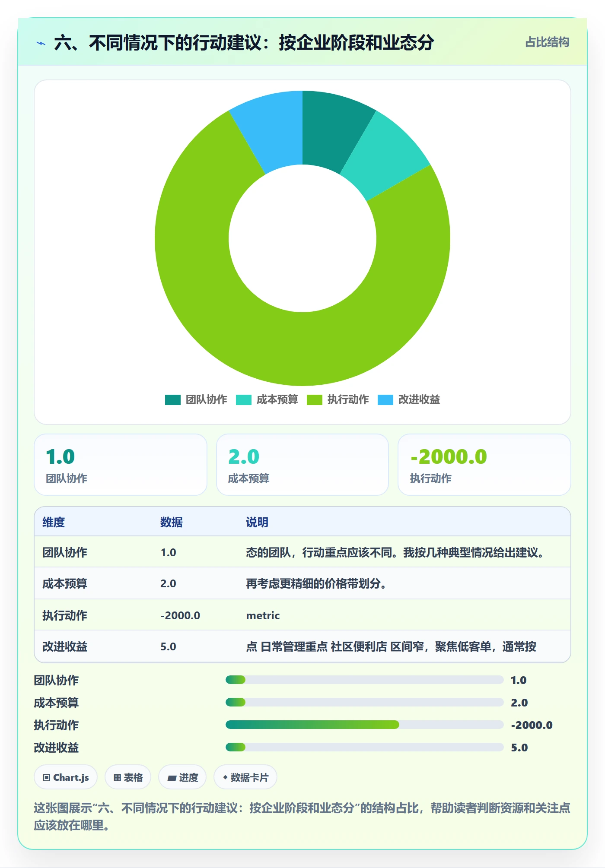Click the 数据卡片 tag button
Viewport: 605px width, 868px height.
pos(245,777)
